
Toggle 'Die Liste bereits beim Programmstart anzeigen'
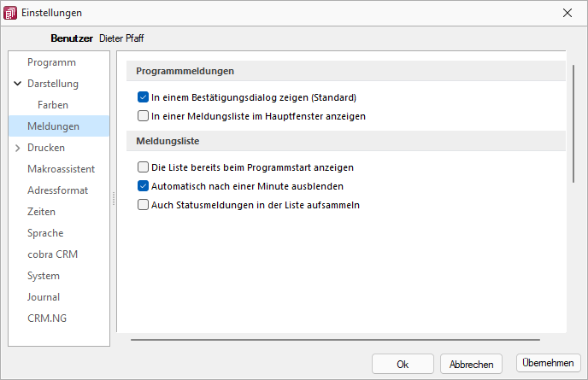[143, 167]
